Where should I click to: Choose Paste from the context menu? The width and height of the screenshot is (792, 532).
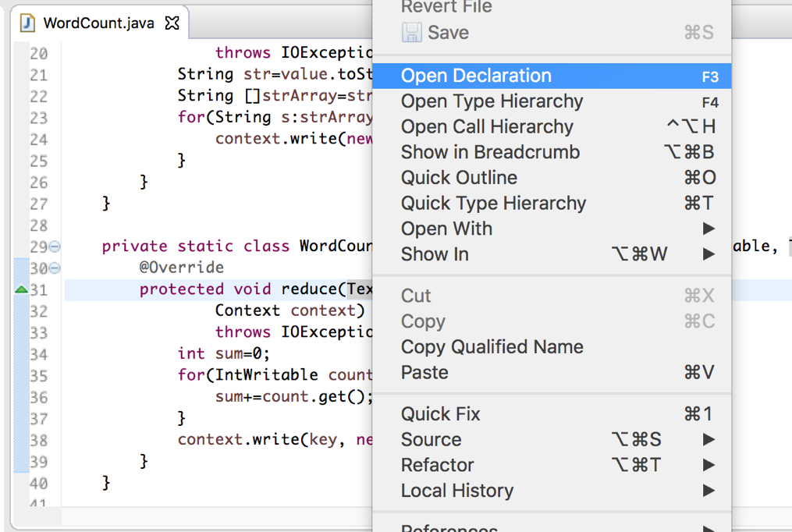pyautogui.click(x=552, y=373)
